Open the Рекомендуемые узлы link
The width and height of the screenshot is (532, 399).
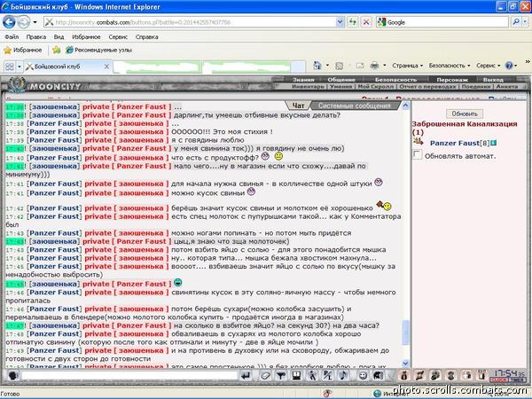point(99,51)
